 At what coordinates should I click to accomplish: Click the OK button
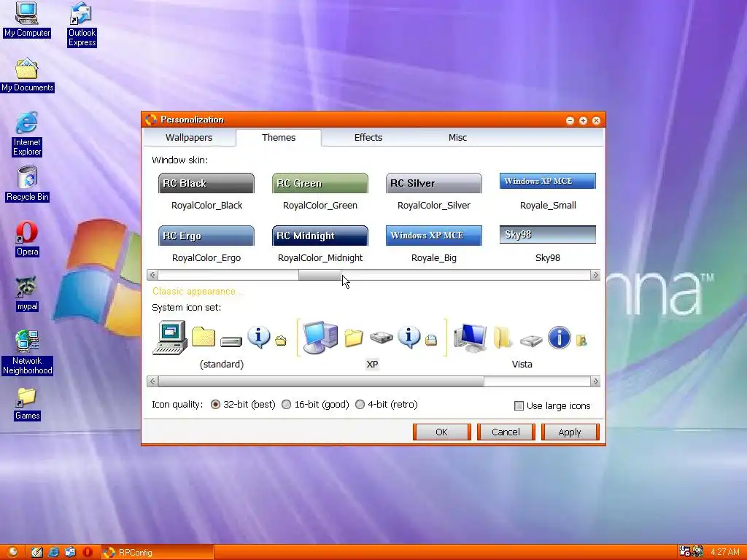(x=441, y=432)
